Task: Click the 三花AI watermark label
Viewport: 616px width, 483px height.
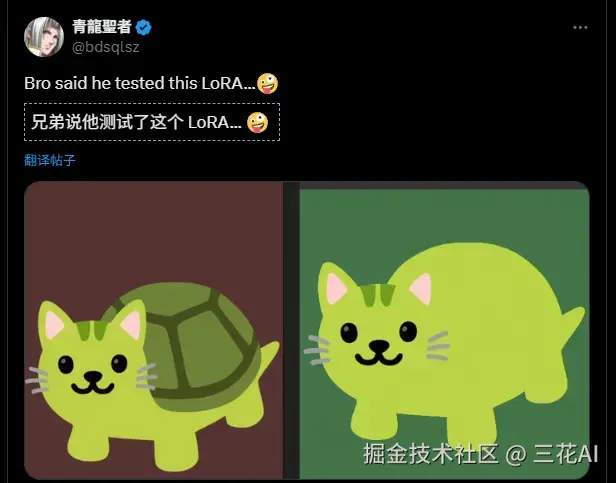Action: (566, 454)
